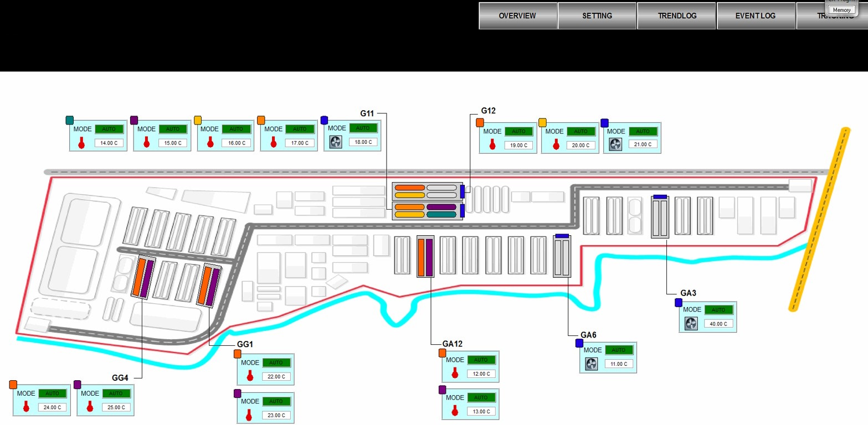Image resolution: width=868 pixels, height=425 pixels.
Task: Click thermometer icon beside 14.00 C
Action: point(83,142)
